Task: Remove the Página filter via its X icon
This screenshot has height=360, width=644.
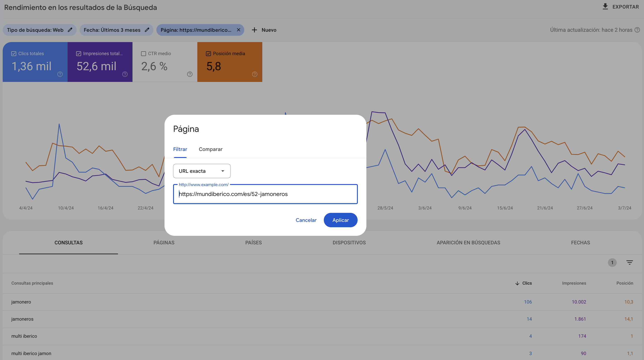Action: (x=238, y=30)
